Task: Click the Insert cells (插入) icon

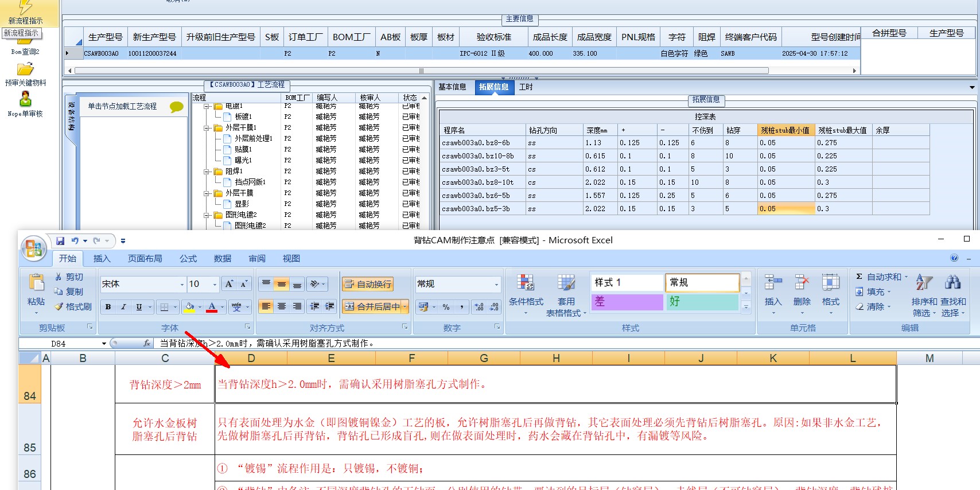Action: pyautogui.click(x=773, y=283)
